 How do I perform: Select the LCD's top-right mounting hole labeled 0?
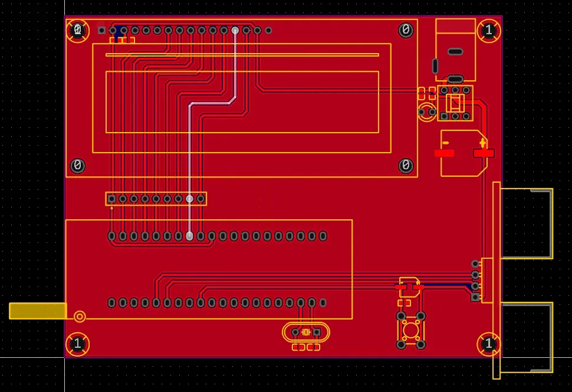tap(406, 30)
